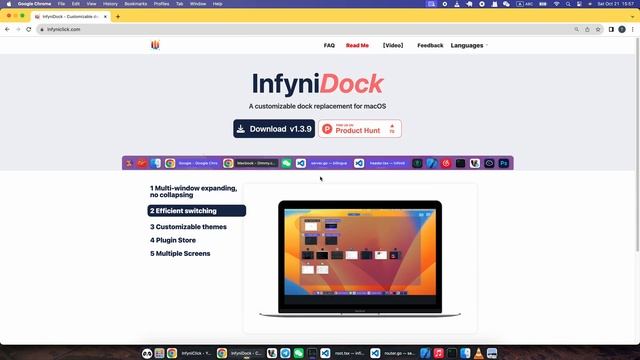This screenshot has height=360, width=640.
Task: Open the Apple menu
Action: [x=9, y=4]
